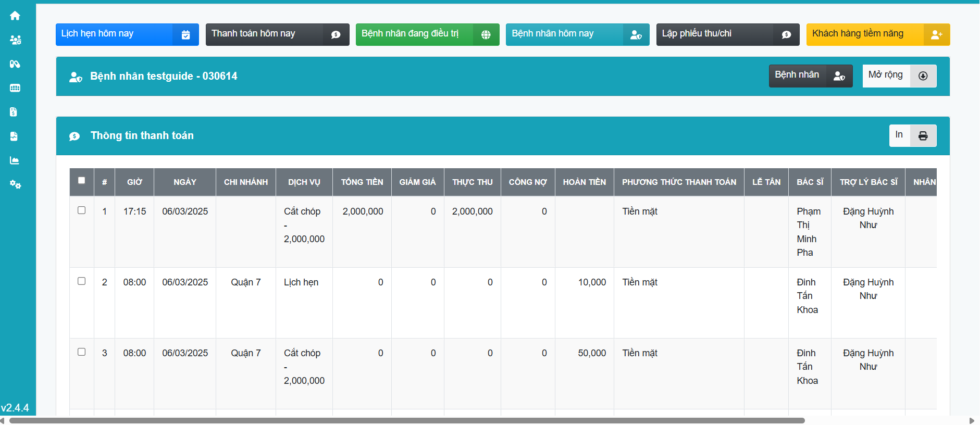Switch to Bệnh nhân đang điều trị

(x=427, y=34)
